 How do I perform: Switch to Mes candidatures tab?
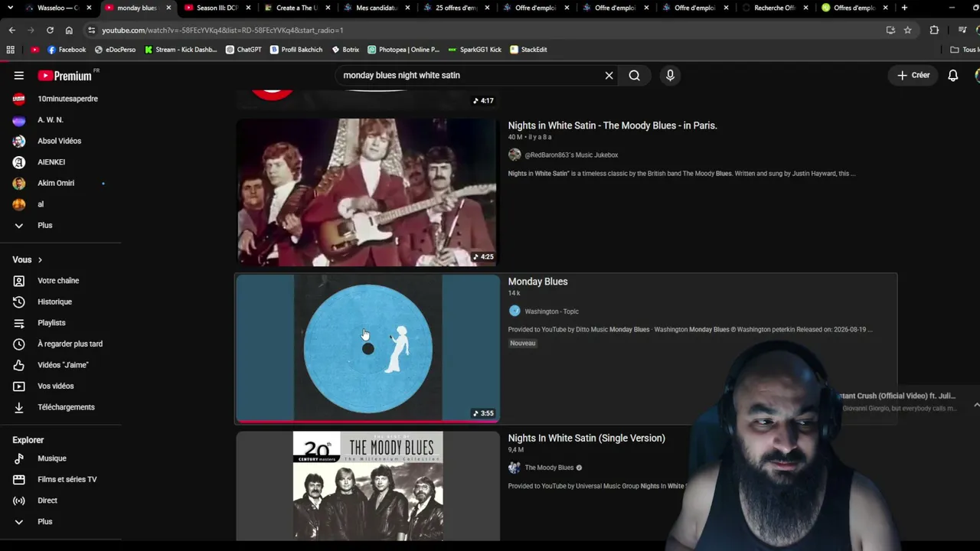click(x=377, y=8)
